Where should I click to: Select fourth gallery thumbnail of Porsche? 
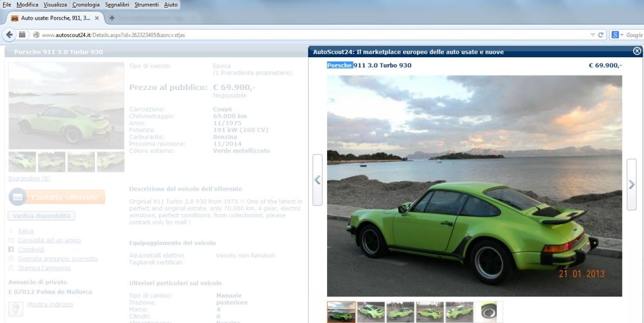[x=430, y=312]
